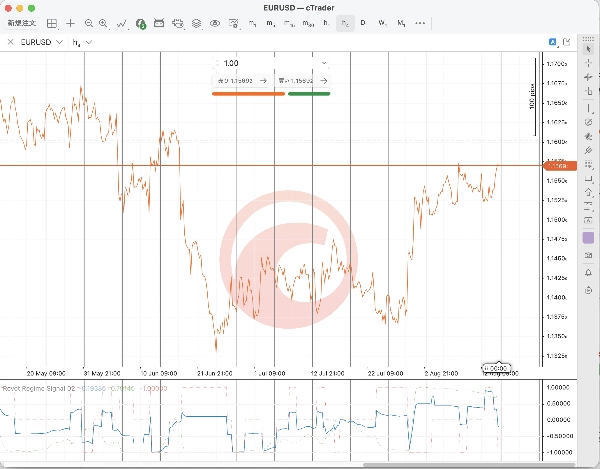Take a chartshot with the camera icon

[x=589, y=255]
